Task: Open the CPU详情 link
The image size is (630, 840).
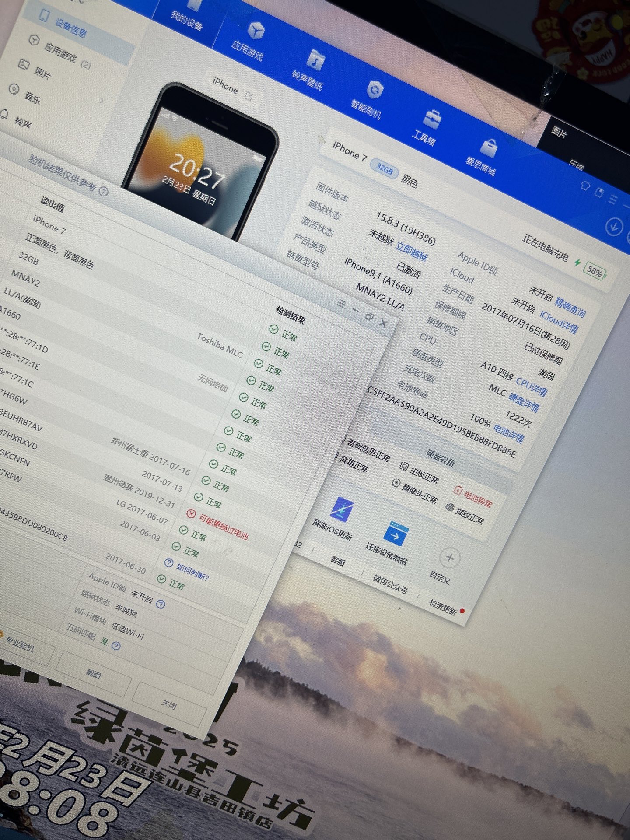Action: click(531, 386)
